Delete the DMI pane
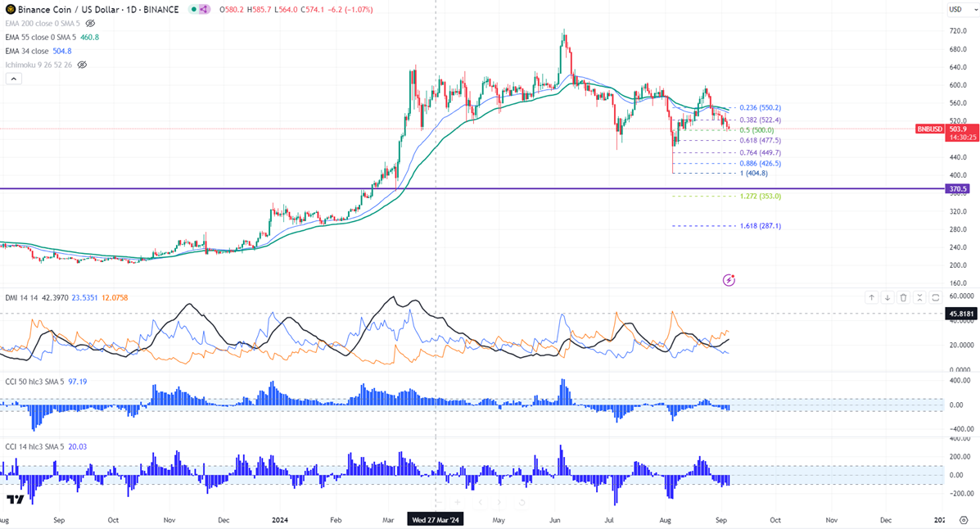Image resolution: width=980 pixels, height=529 pixels. 903,297
